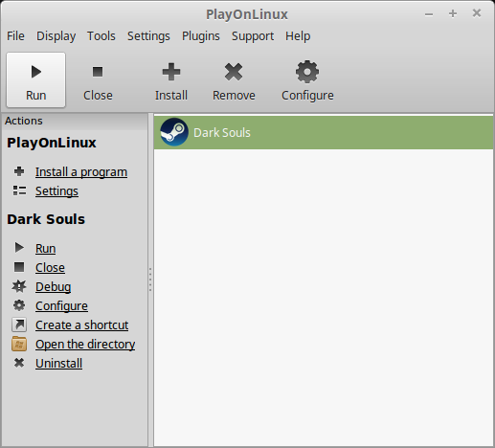This screenshot has height=448, width=495.
Task: Click the play icon beside sidebar Run
Action: pyautogui.click(x=19, y=248)
